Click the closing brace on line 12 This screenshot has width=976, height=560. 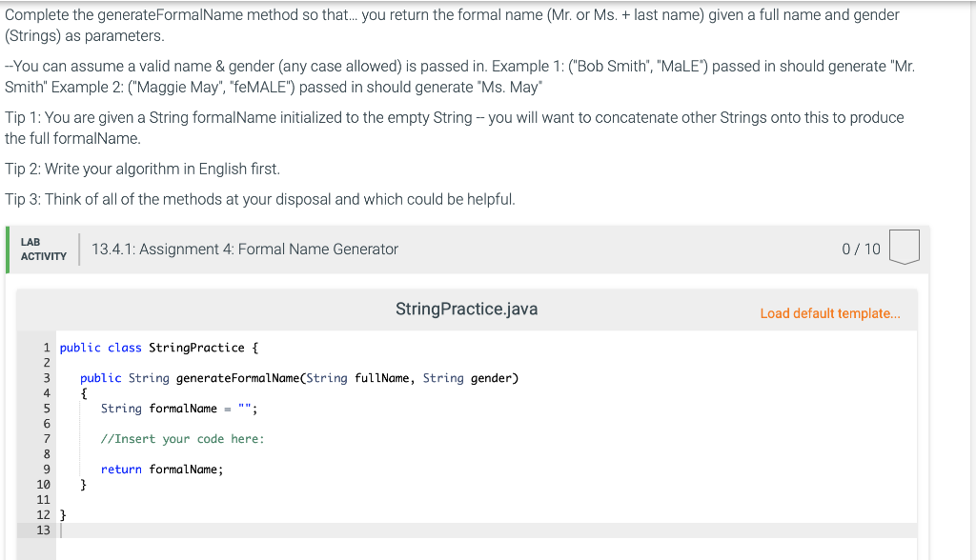pos(61,514)
